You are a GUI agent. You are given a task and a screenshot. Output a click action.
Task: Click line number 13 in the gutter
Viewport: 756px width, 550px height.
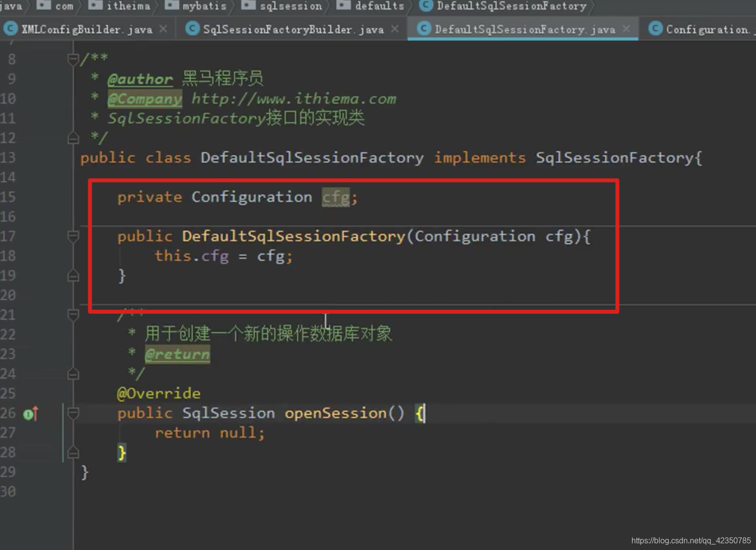coord(8,158)
